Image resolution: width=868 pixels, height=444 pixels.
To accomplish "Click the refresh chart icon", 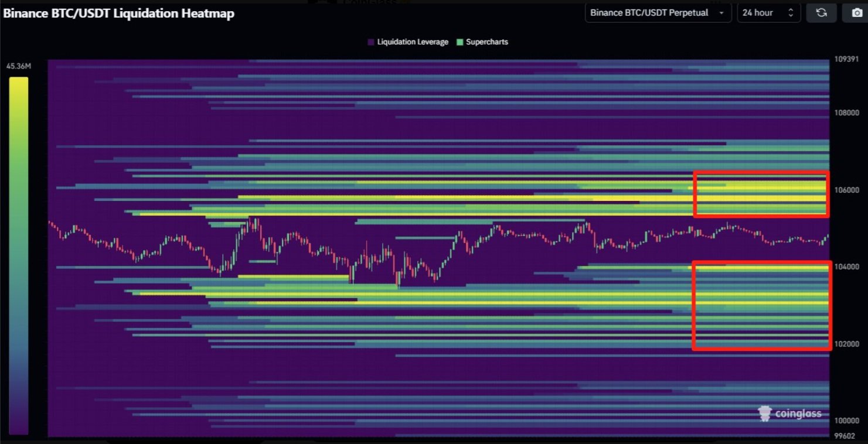I will click(821, 13).
